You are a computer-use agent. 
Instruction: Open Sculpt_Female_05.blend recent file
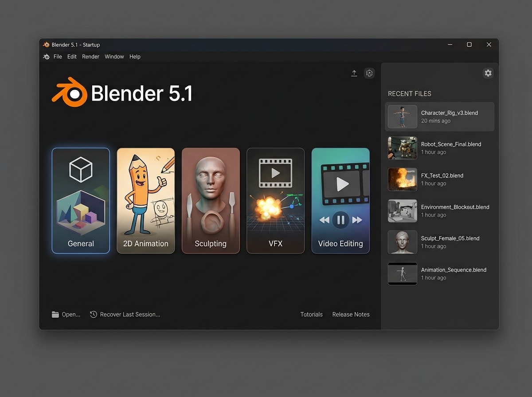[x=439, y=242]
